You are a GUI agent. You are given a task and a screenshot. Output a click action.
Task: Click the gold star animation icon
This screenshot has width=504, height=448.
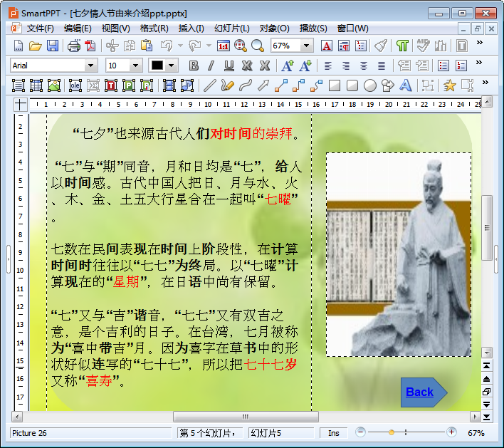point(449,85)
